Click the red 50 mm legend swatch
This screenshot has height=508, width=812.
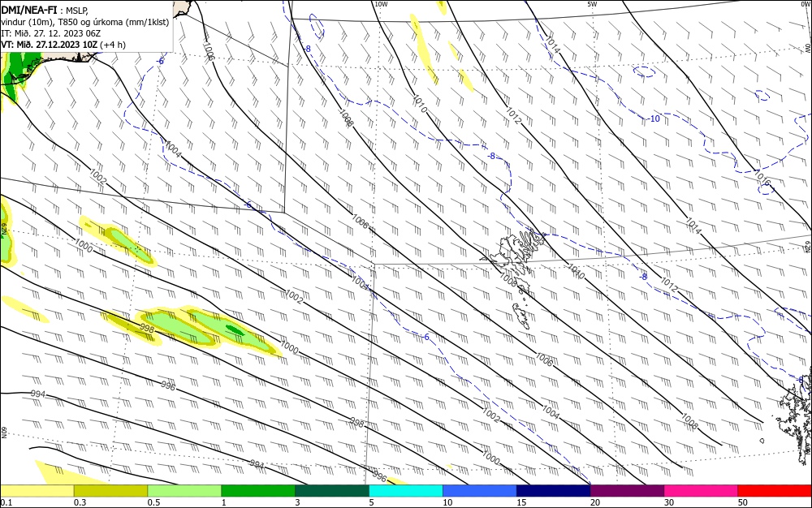(775, 491)
